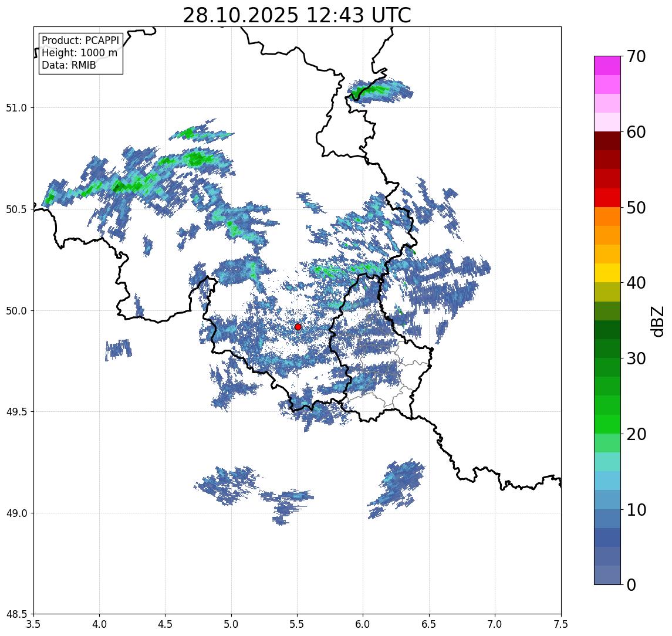Click the latitude axis label 50.0

pyautogui.click(x=16, y=311)
